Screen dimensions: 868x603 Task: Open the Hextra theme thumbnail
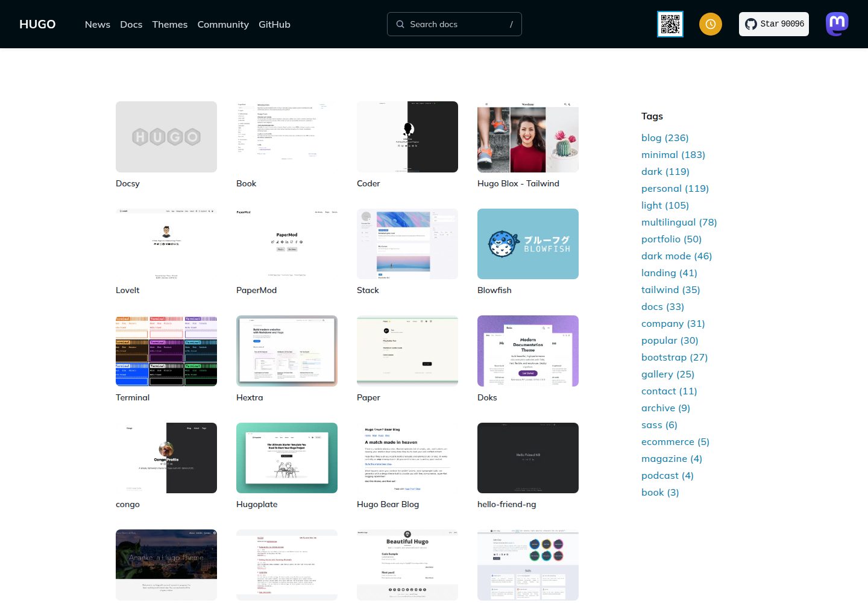tap(287, 351)
